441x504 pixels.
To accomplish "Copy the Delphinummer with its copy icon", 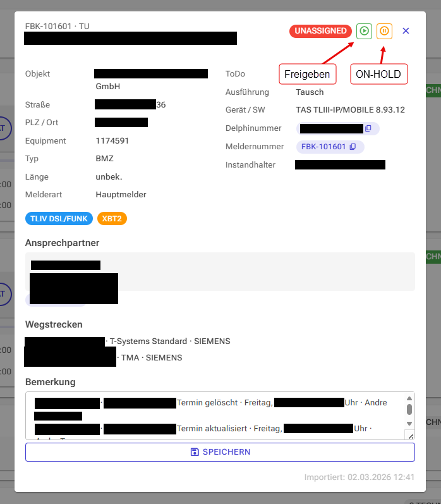I will pyautogui.click(x=368, y=128).
